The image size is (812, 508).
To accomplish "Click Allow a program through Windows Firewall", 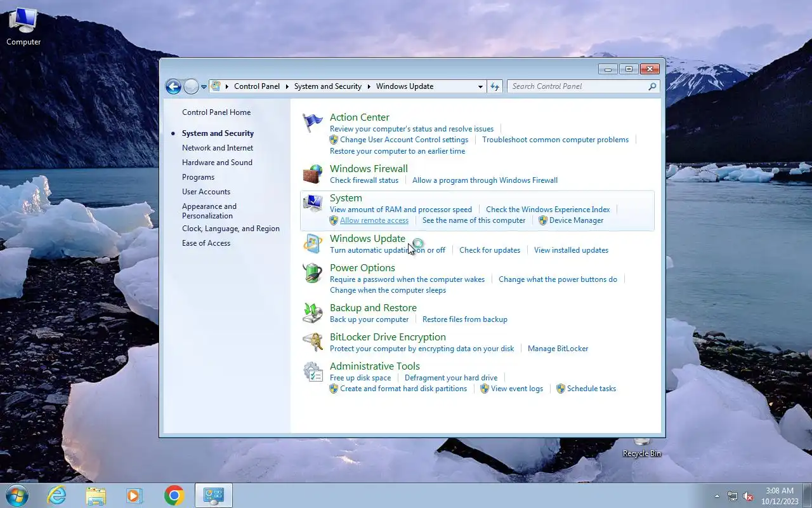I will pyautogui.click(x=485, y=180).
